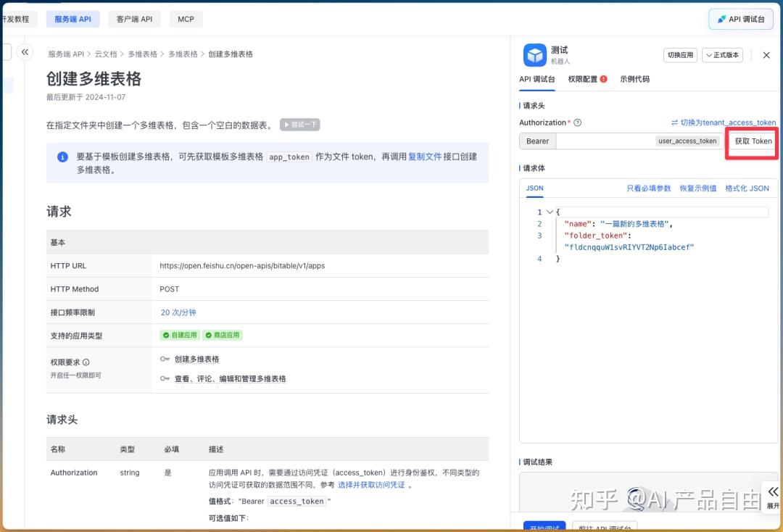Click the 商店应用 badge
This screenshot has height=532, width=783.
point(223,336)
